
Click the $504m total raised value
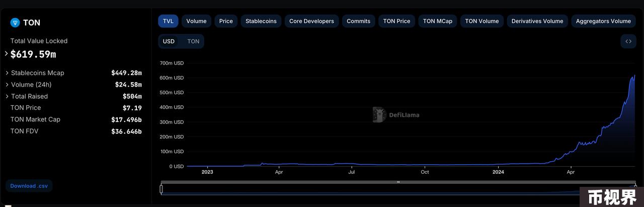pyautogui.click(x=132, y=96)
